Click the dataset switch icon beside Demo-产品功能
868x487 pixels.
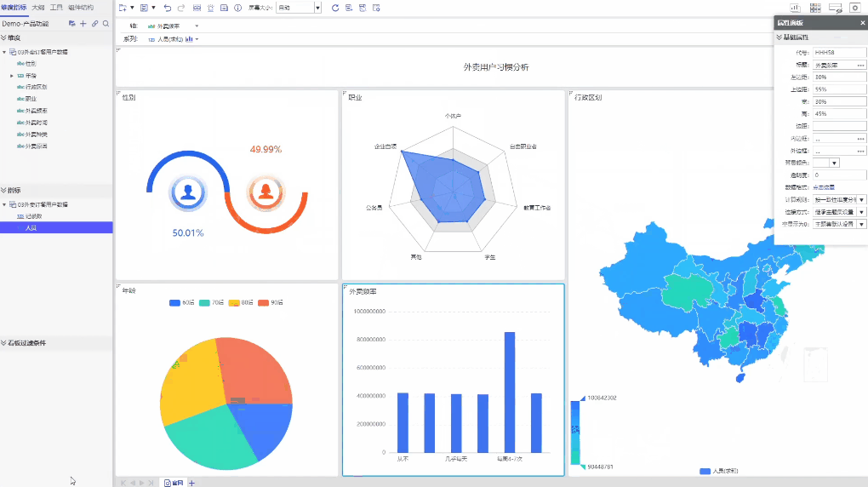72,24
